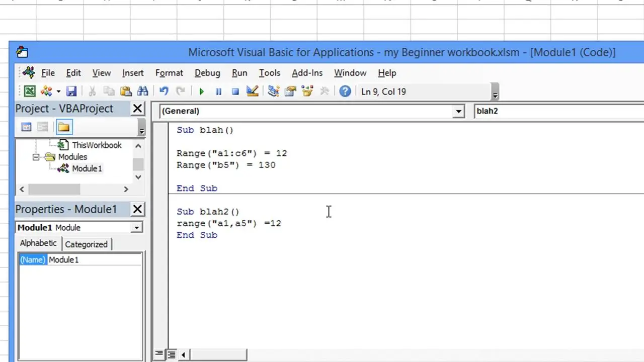Click the View Object icon in Project panel
The height and width of the screenshot is (362, 644).
coord(42,127)
